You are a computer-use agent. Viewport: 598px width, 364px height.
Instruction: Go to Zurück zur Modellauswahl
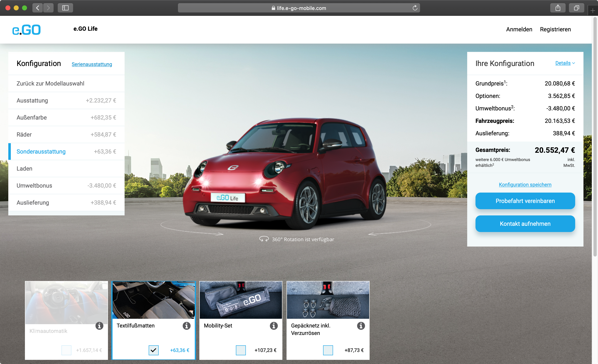66,83
